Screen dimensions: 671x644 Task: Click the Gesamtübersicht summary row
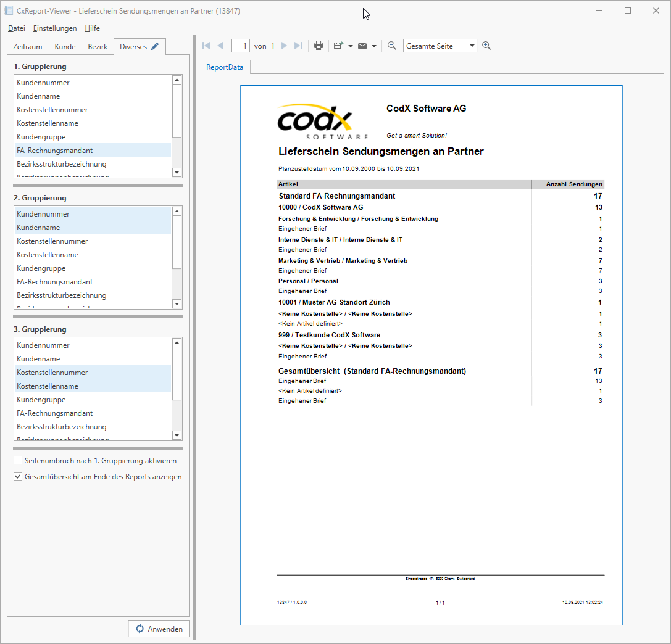coord(440,371)
